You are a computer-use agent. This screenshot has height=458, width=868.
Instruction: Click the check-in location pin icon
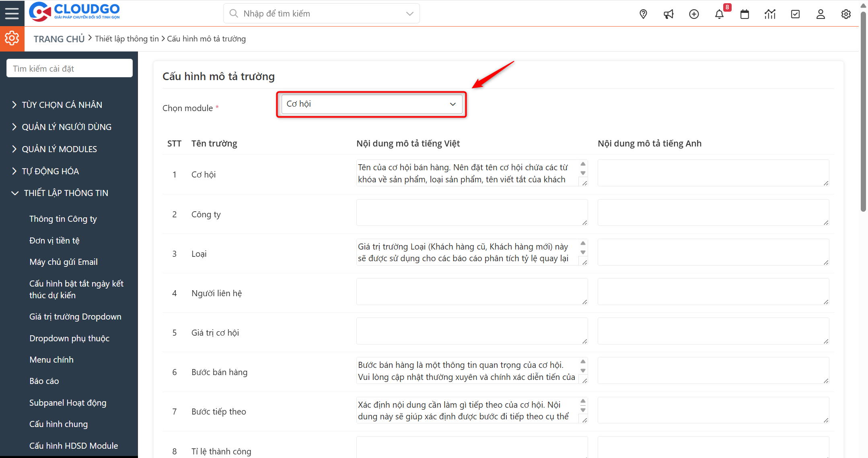click(643, 13)
